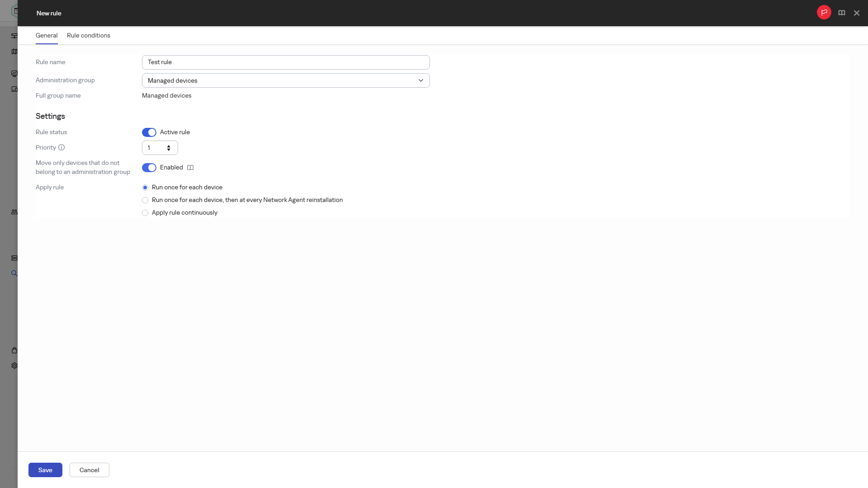Expand the Administration group dropdown

pyautogui.click(x=286, y=80)
